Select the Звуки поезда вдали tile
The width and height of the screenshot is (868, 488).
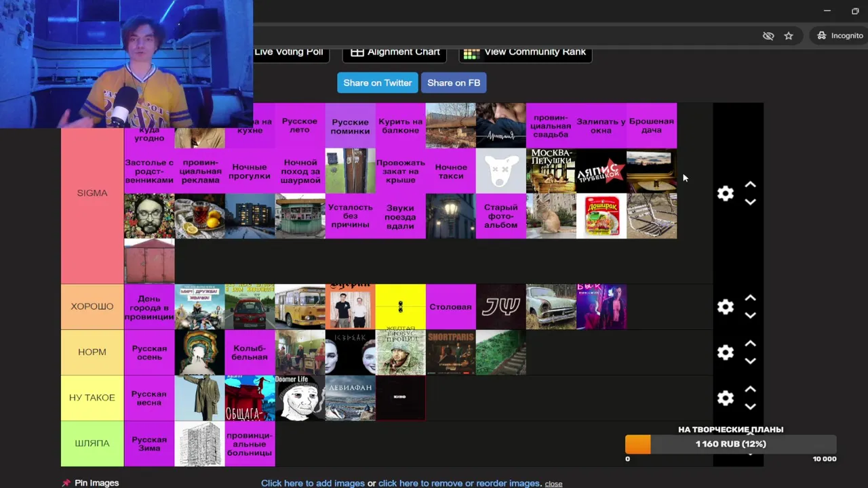tap(400, 216)
